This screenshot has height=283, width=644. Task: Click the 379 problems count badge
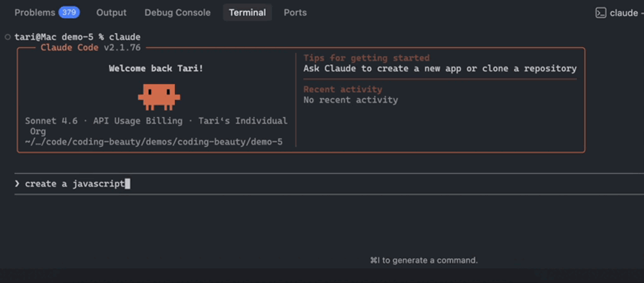pyautogui.click(x=69, y=12)
